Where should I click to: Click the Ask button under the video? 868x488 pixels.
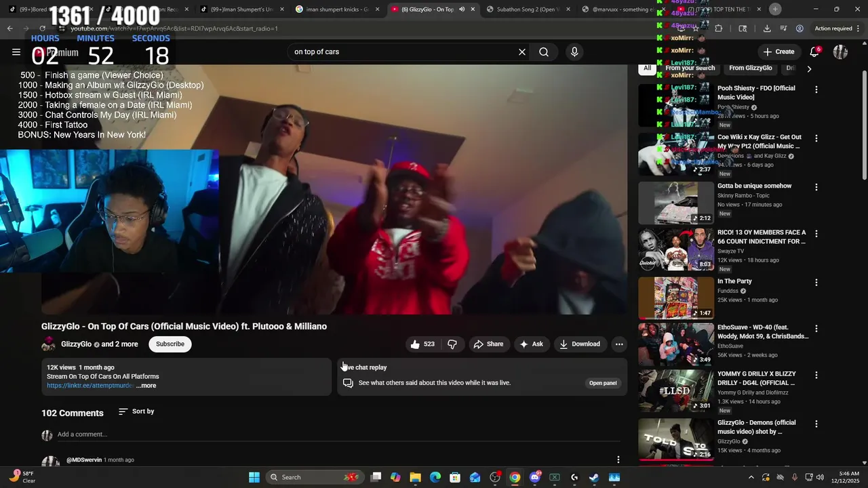coord(531,344)
